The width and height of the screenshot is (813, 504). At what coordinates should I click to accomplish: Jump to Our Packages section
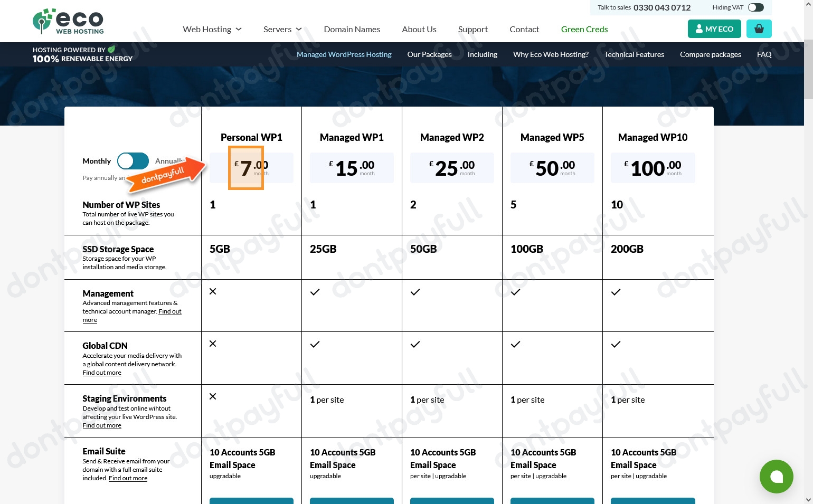[x=429, y=54]
